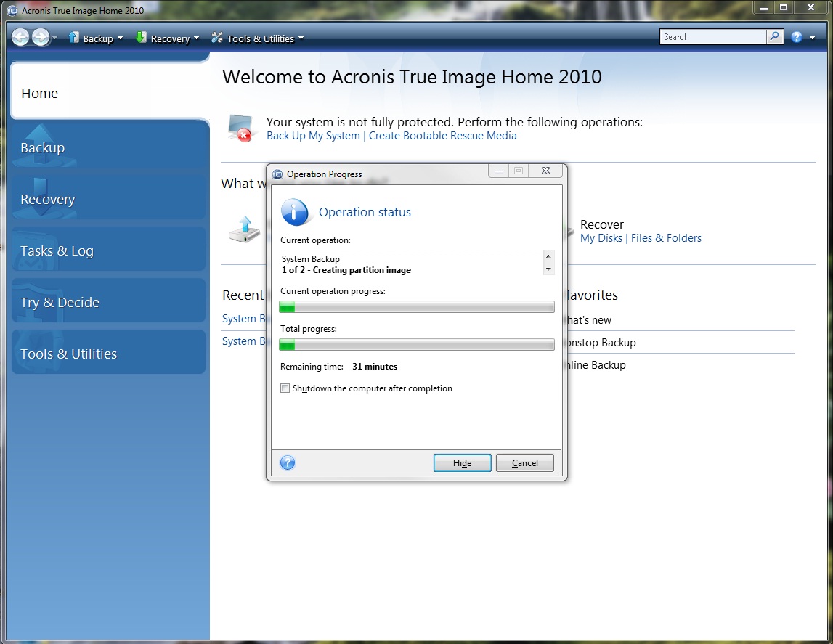The image size is (833, 644).
Task: Click inside the Search field
Action: point(713,36)
